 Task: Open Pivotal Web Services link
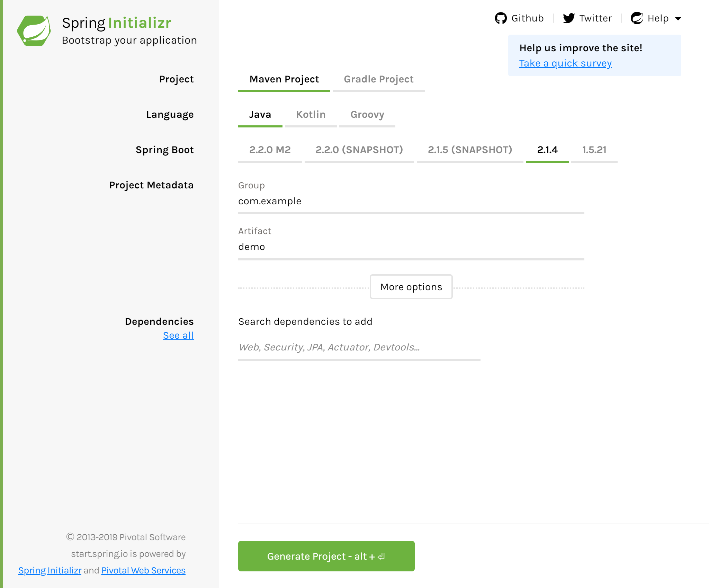143,570
